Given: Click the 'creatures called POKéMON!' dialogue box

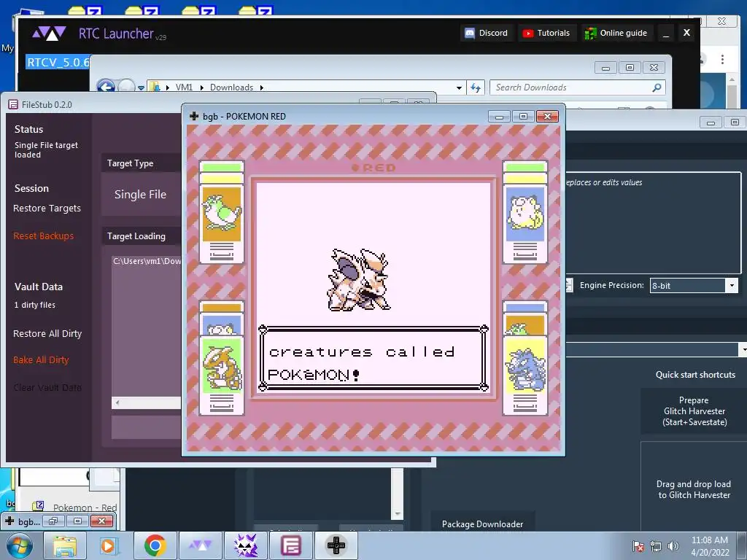Looking at the screenshot, I should point(373,359).
